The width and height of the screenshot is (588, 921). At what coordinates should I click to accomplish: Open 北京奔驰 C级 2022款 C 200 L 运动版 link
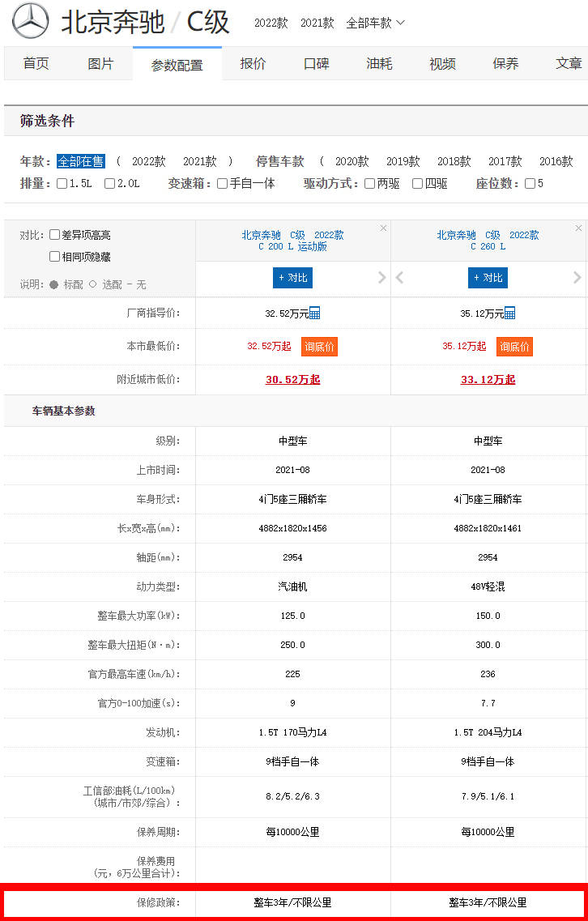point(292,241)
